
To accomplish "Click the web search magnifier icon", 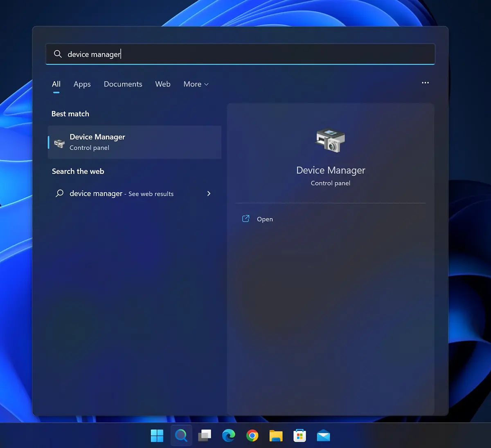I will 60,193.
